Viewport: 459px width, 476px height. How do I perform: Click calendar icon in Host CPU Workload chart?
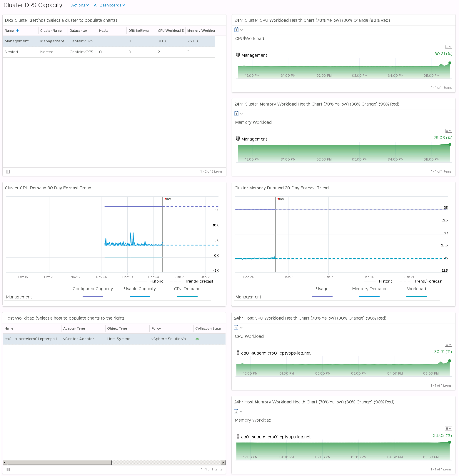(236, 328)
